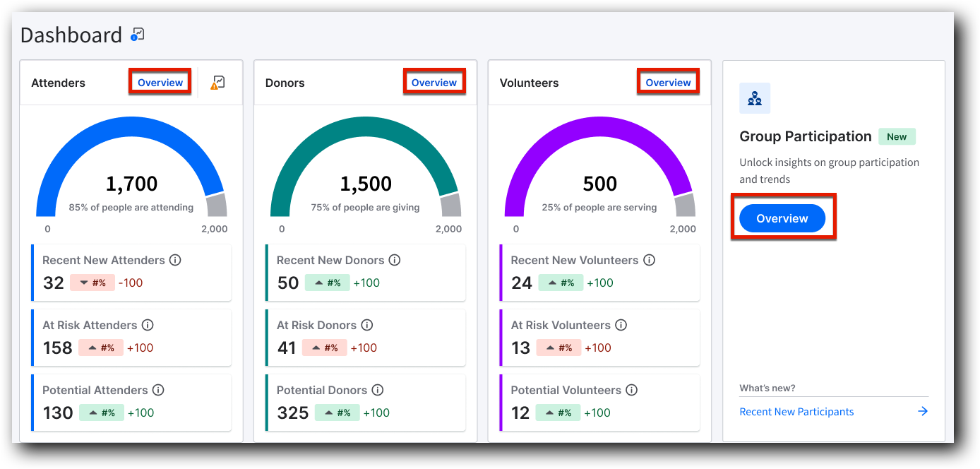Image resolution: width=980 pixels, height=469 pixels.
Task: Open the Donors Overview link
Action: [x=434, y=82]
